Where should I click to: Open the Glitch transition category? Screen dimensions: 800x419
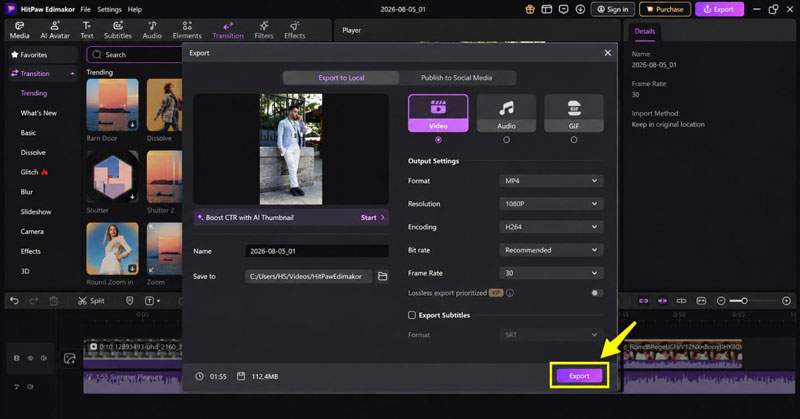(x=34, y=172)
